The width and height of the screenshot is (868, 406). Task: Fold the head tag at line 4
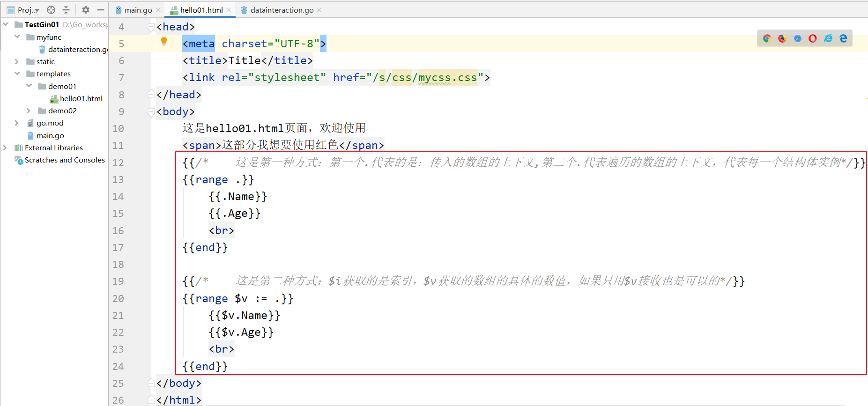(151, 27)
